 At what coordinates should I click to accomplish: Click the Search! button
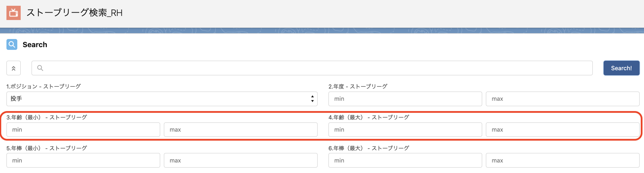click(x=622, y=68)
